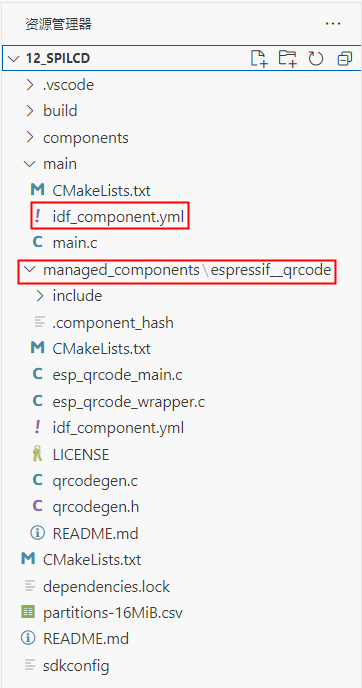Click the New Folder icon
The height and width of the screenshot is (688, 362).
point(288,58)
